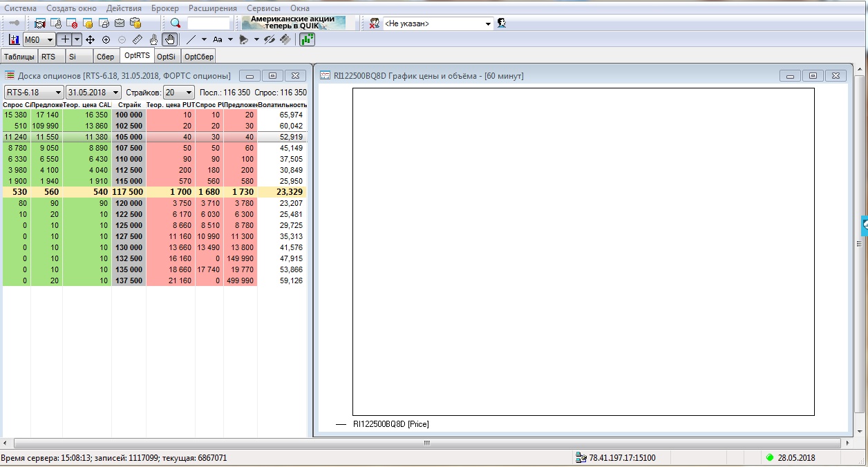The width and height of the screenshot is (868, 467).
Task: Select the crosshair cursor tool
Action: click(x=66, y=40)
